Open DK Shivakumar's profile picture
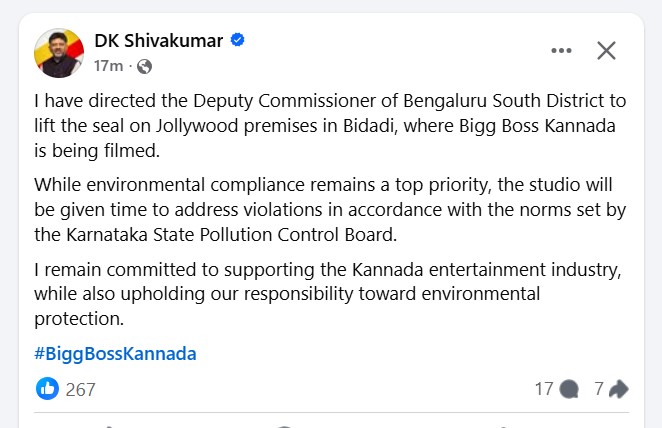This screenshot has height=428, width=662. click(58, 52)
